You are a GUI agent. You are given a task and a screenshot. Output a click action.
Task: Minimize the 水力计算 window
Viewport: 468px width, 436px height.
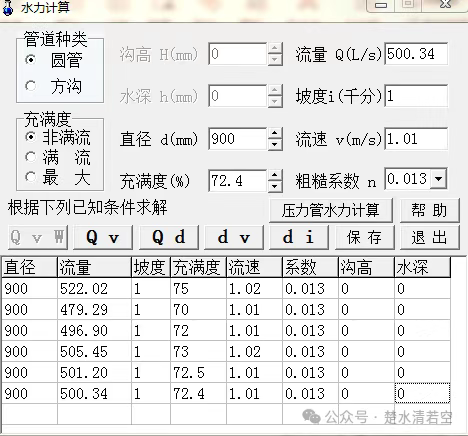point(381,5)
